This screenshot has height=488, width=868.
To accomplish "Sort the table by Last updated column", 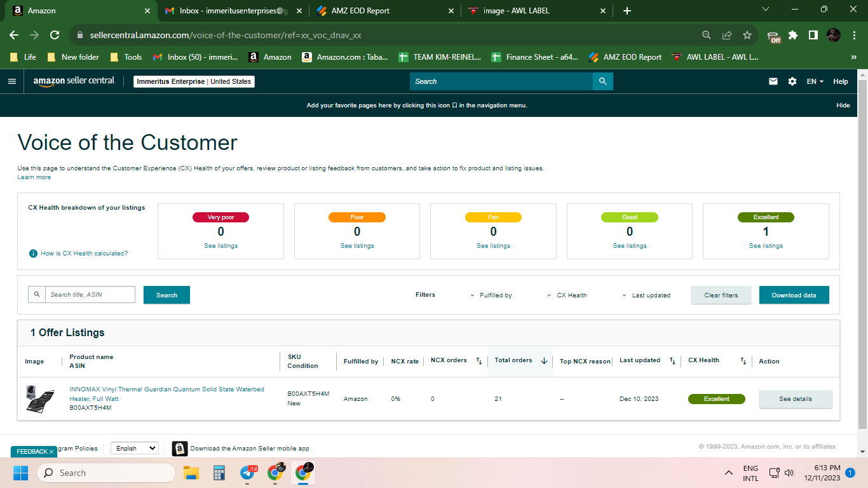I will point(672,361).
